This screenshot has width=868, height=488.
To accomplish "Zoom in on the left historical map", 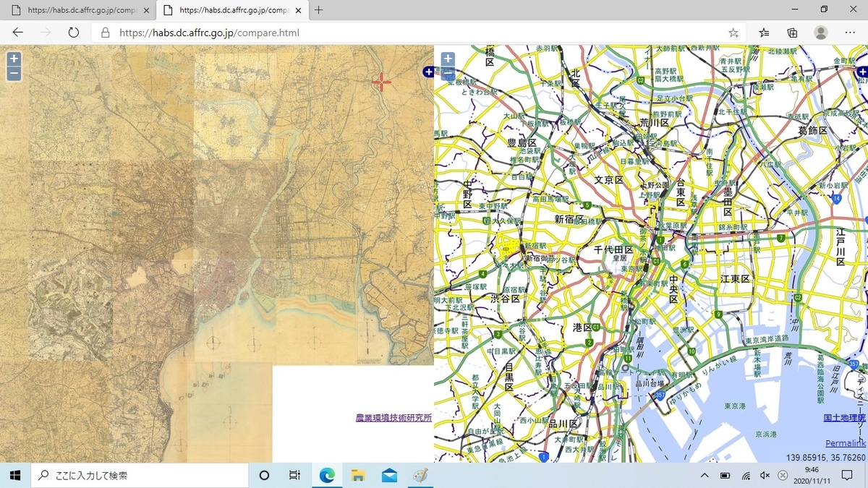I will 14,59.
